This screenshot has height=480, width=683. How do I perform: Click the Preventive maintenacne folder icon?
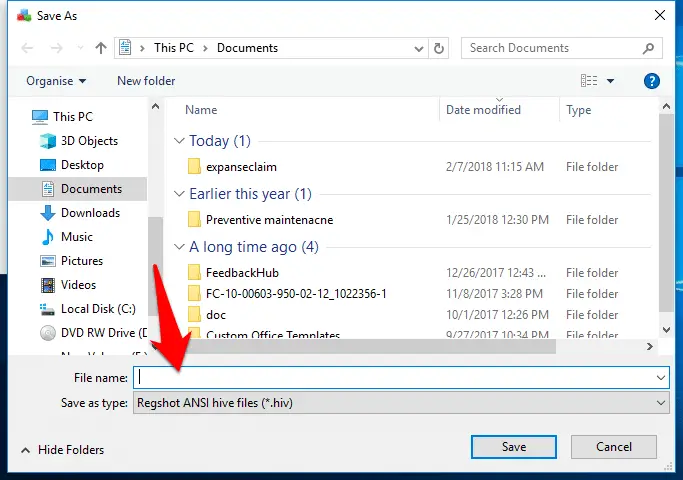tap(194, 220)
